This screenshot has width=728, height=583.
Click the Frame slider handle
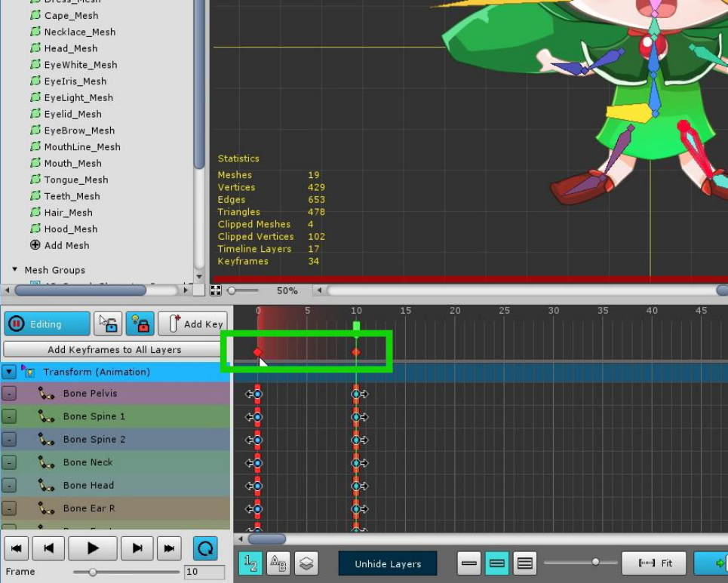(x=92, y=572)
